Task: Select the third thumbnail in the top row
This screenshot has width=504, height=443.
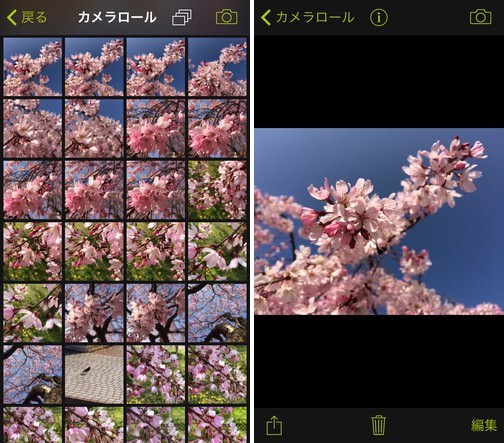Action: (156, 67)
